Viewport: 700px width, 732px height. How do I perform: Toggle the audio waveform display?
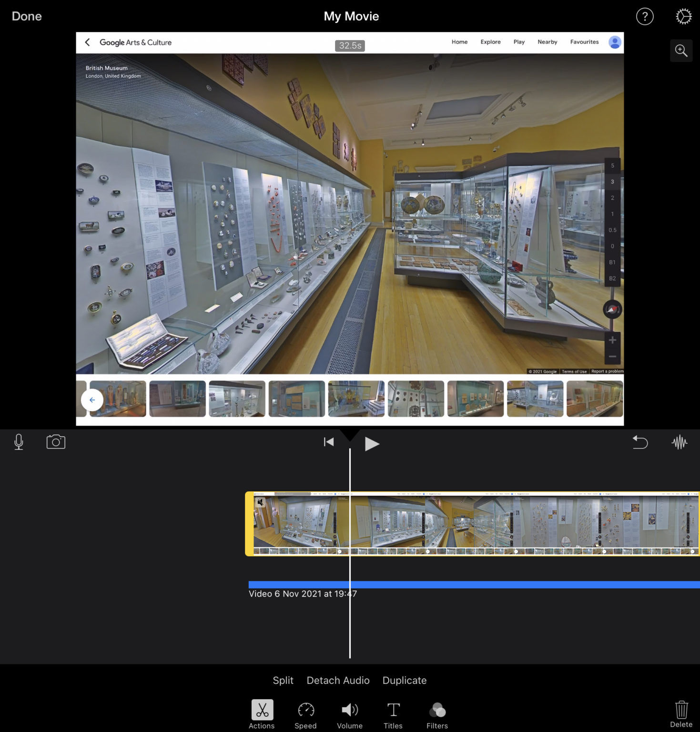(679, 442)
